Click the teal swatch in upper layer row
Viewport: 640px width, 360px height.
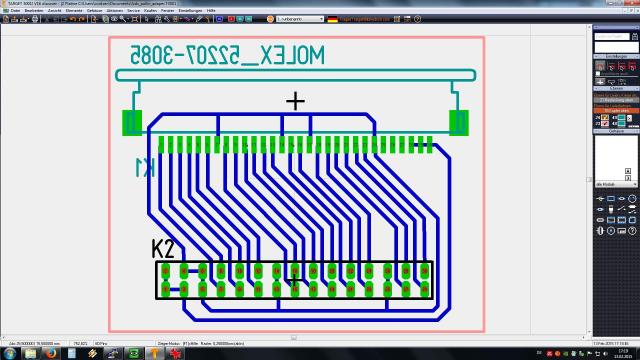pyautogui.click(x=621, y=118)
